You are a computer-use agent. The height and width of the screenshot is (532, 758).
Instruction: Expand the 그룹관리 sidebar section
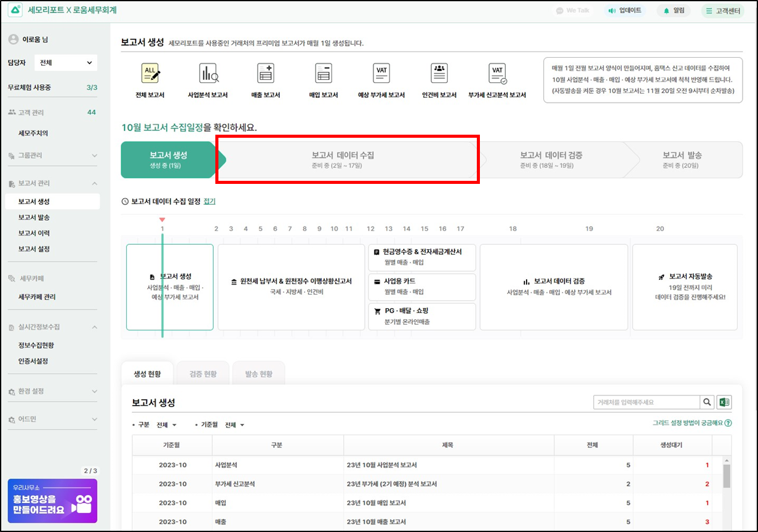[52, 156]
